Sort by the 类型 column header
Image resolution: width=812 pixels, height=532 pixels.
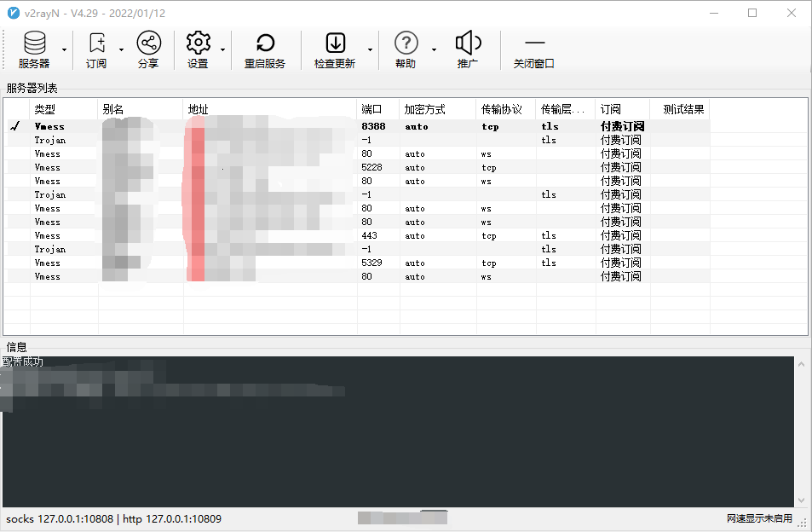[x=64, y=109]
